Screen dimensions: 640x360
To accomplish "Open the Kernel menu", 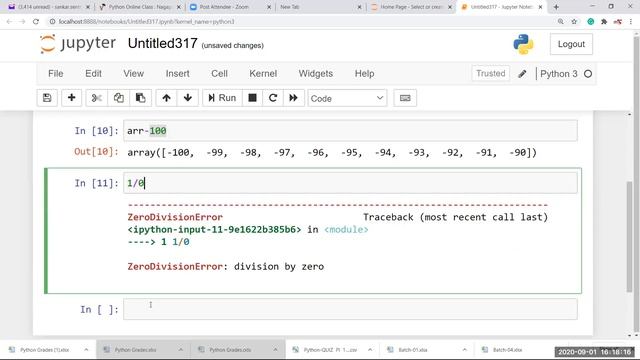I will coord(263,73).
